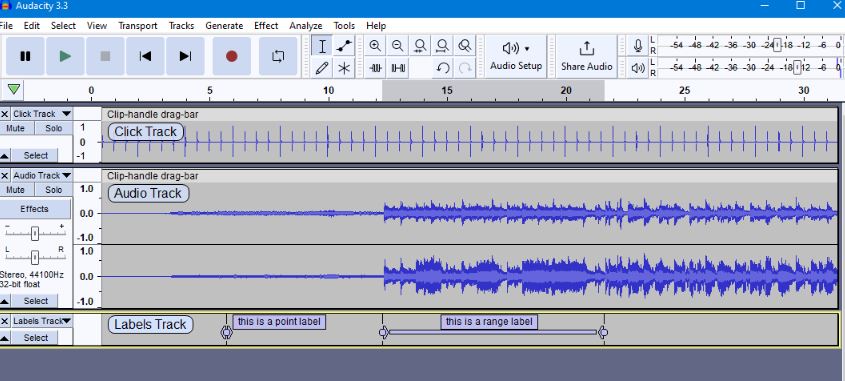Open the record meter microphone icon
This screenshot has height=381, width=845.
click(638, 46)
